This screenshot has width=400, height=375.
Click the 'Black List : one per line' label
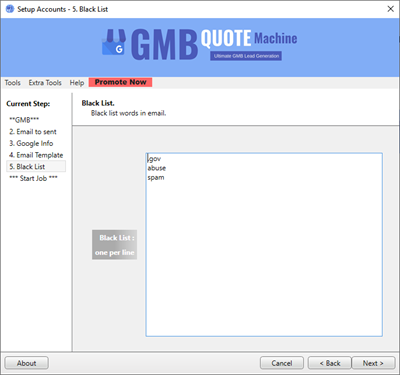click(x=115, y=245)
